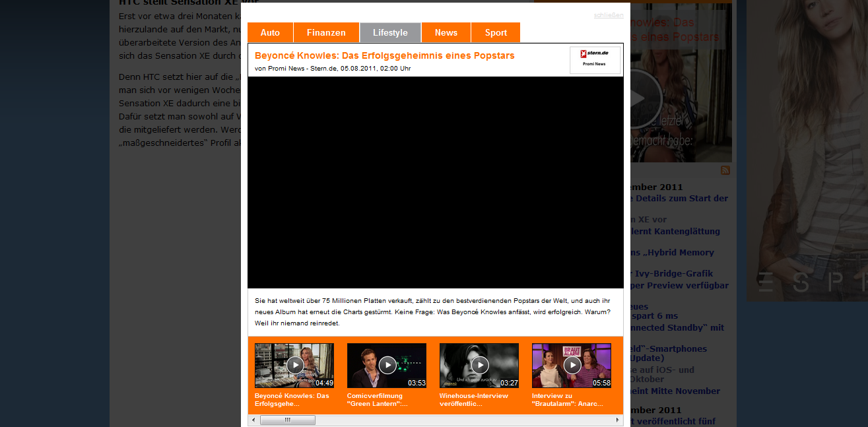Click the Beyoncé Knowles headline in the overlay
The width and height of the screenshot is (868, 427).
coord(384,55)
